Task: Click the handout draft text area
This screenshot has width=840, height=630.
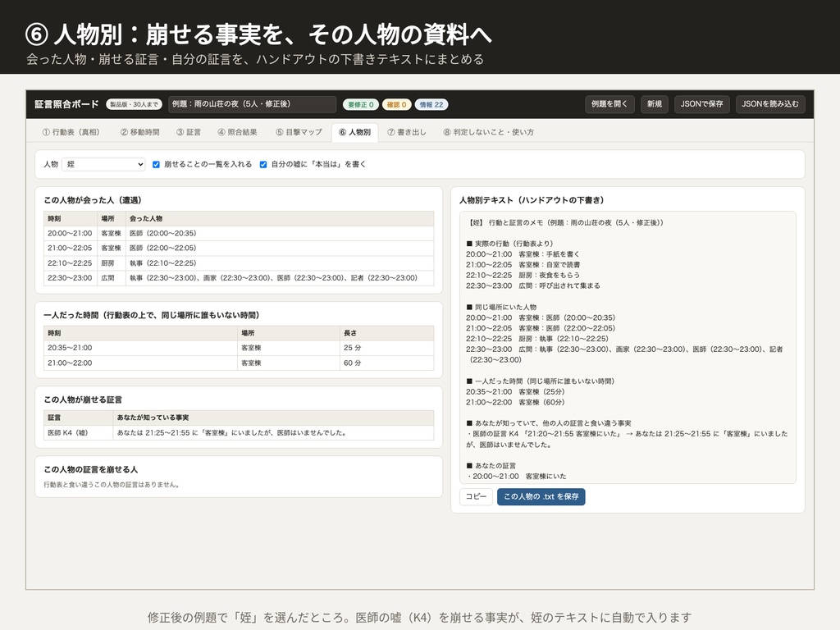Action: pos(628,348)
